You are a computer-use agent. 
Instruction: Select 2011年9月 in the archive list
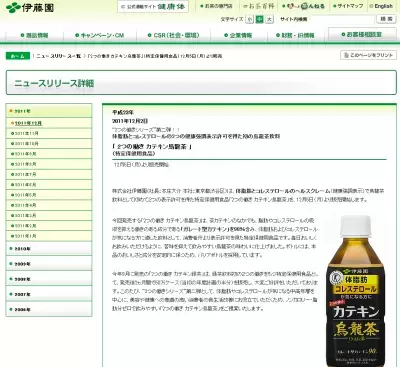coord(49,154)
